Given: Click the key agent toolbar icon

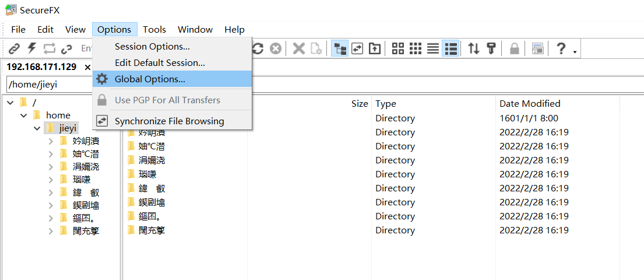Looking at the screenshot, I should pos(491,48).
